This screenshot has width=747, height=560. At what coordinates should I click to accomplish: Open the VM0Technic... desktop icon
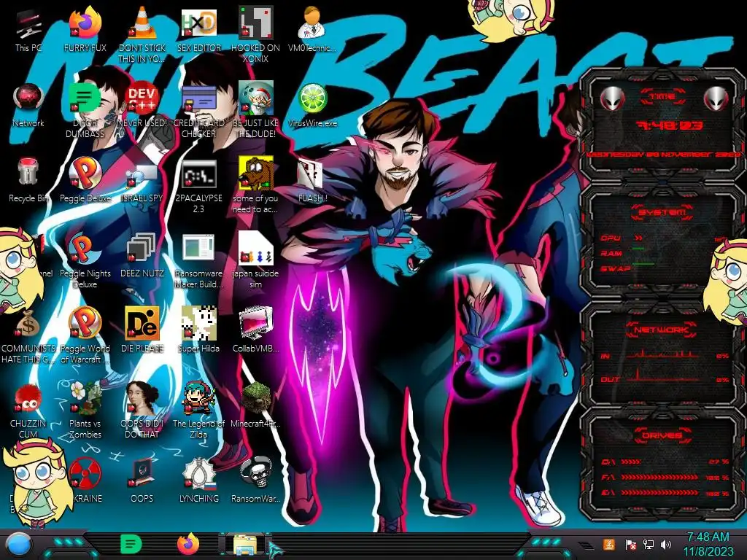tap(312, 29)
